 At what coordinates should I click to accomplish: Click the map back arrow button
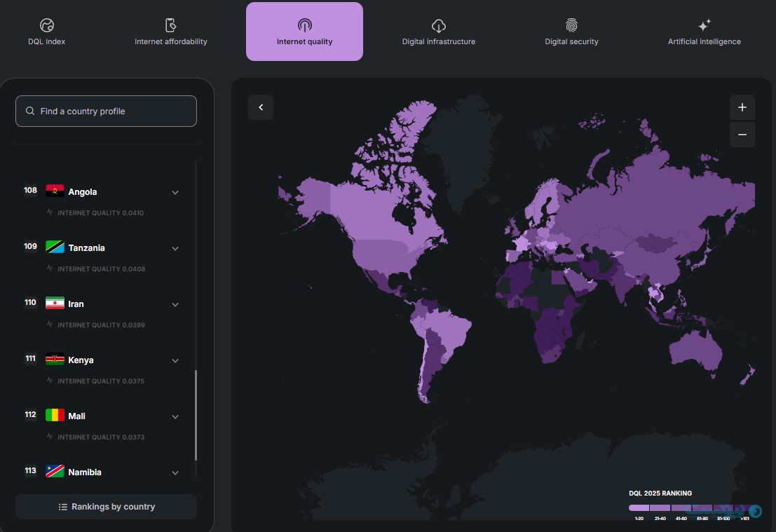[261, 107]
